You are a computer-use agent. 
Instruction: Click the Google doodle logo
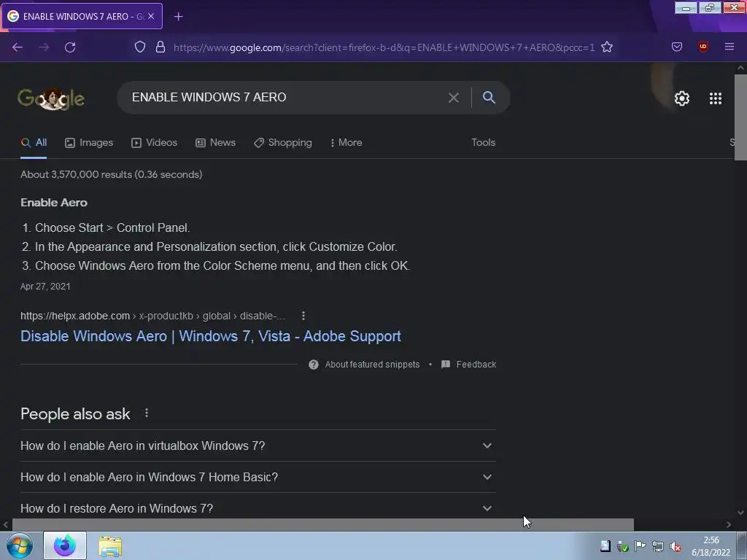pos(51,98)
